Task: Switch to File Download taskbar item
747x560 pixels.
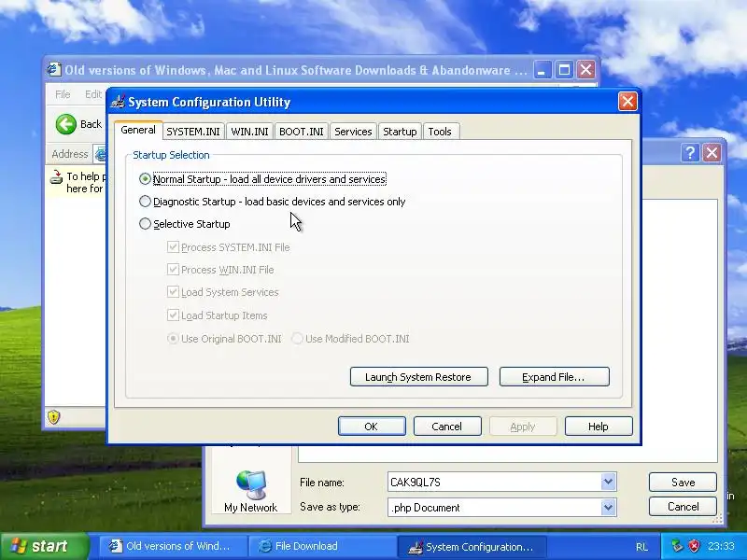Action: [x=322, y=546]
